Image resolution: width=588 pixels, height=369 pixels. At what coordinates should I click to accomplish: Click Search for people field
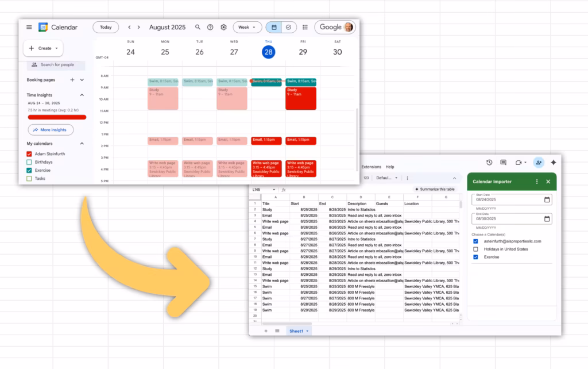(x=56, y=65)
